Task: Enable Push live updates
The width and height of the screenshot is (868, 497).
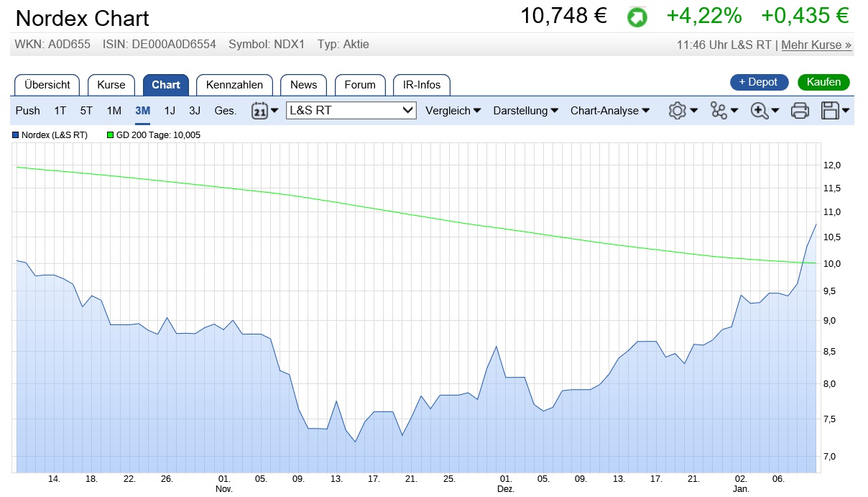Action: pyautogui.click(x=28, y=111)
